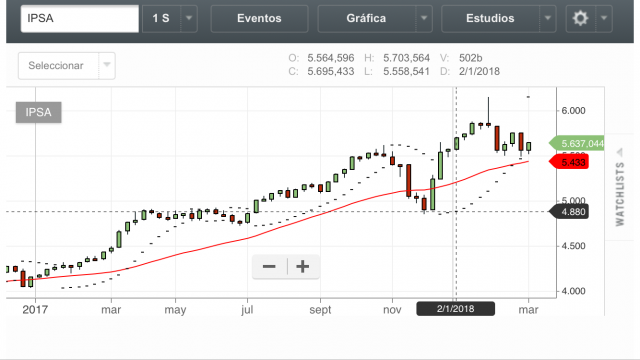Click the 4.000 price axis label

pos(573,291)
